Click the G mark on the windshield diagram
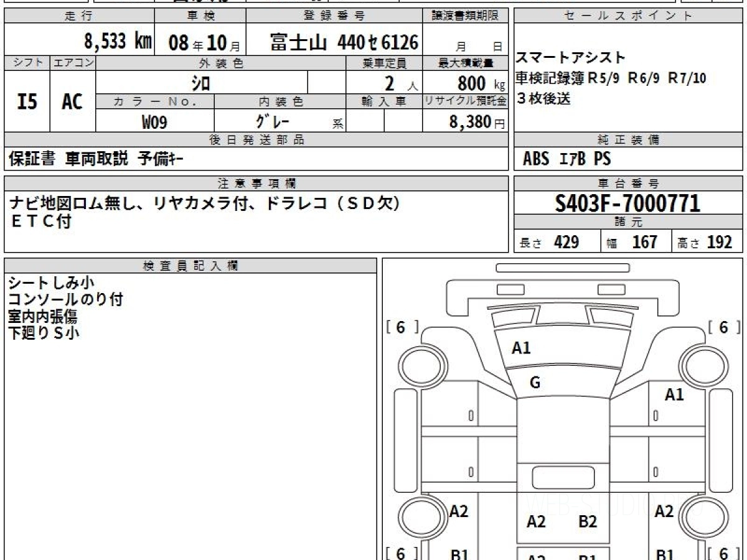The image size is (747, 560). click(535, 383)
